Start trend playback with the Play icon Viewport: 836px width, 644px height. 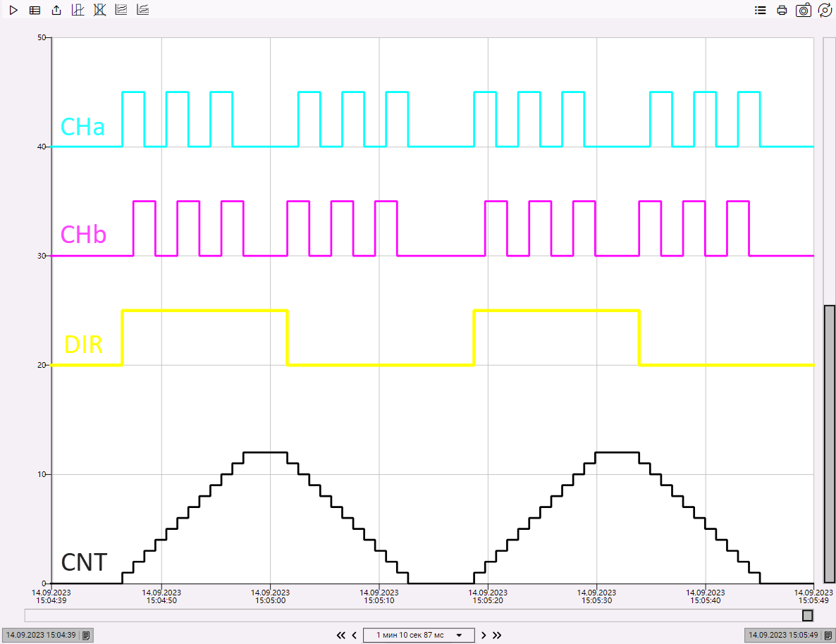coord(13,10)
